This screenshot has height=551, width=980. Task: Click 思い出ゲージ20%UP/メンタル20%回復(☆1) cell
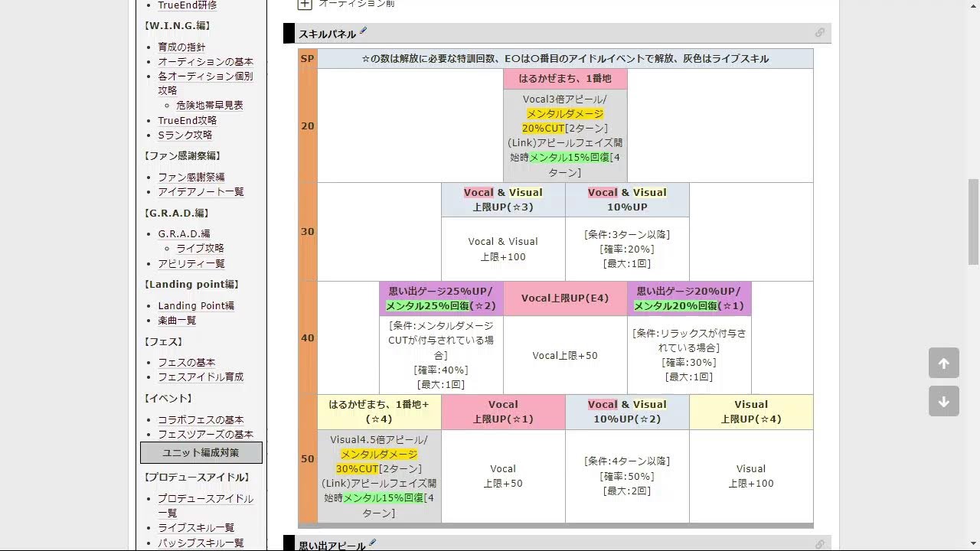[689, 298]
